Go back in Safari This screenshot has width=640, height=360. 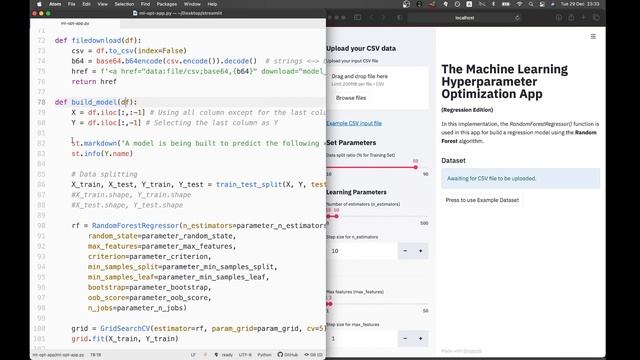coord(371,18)
